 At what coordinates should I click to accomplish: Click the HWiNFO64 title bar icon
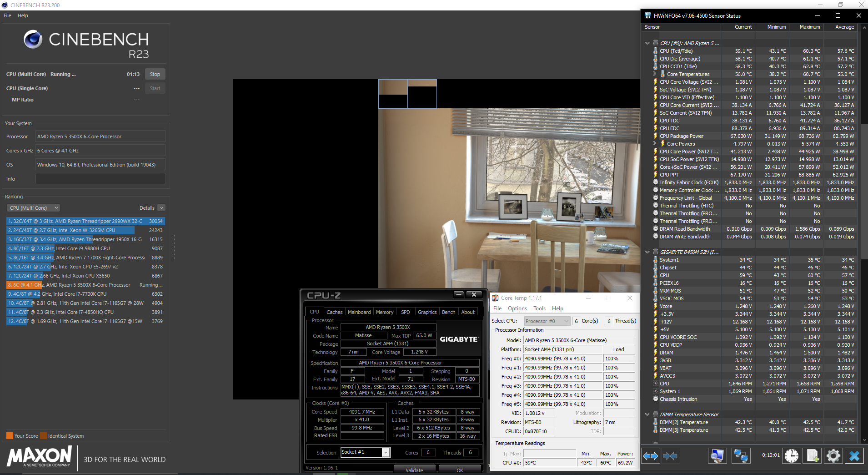pos(647,15)
